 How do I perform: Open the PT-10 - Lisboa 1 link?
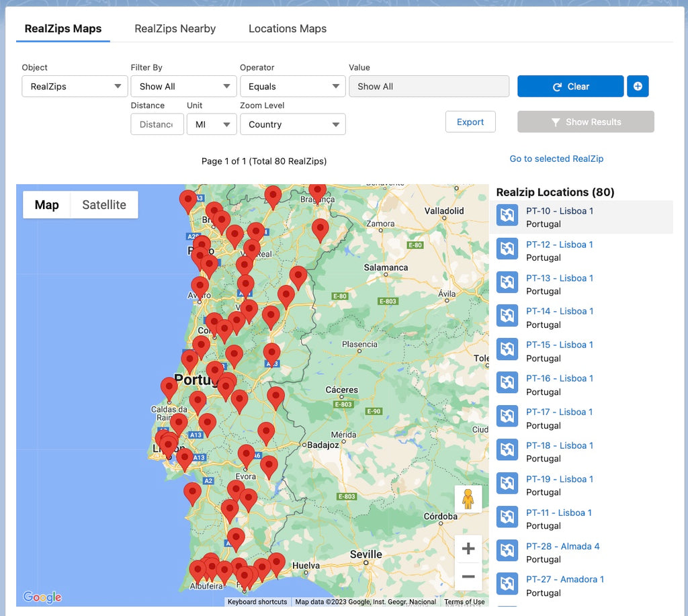click(560, 211)
